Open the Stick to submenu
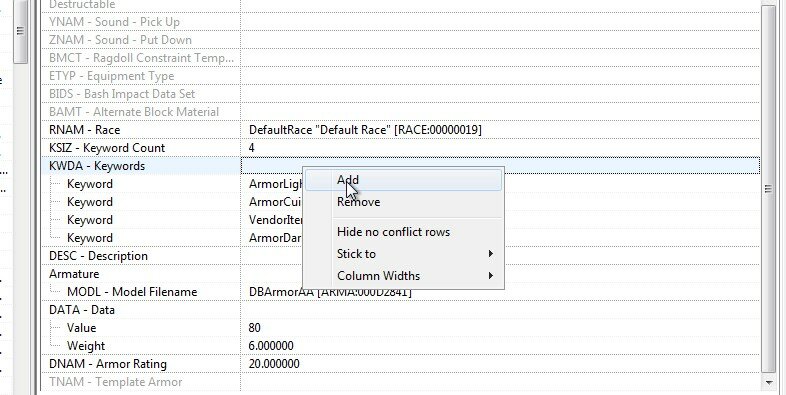This screenshot has width=786, height=395. coord(403,254)
